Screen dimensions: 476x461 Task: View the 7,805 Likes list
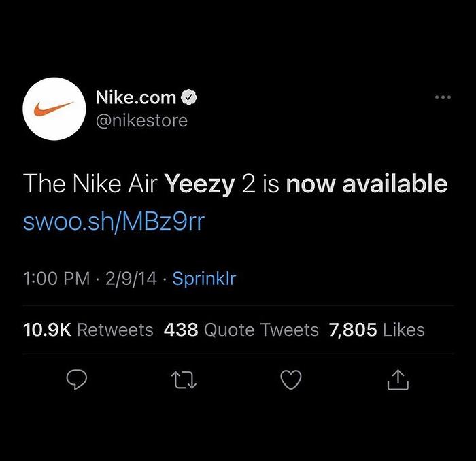[377, 330]
